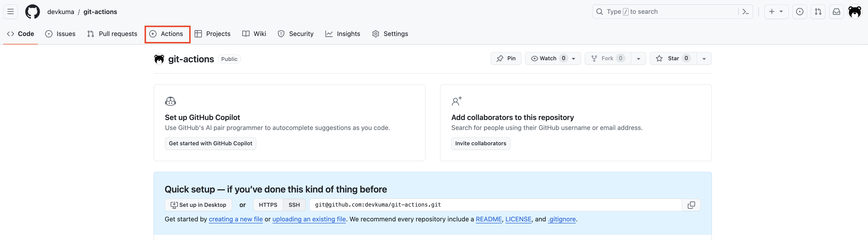Open the LICENSE link

tap(518, 219)
